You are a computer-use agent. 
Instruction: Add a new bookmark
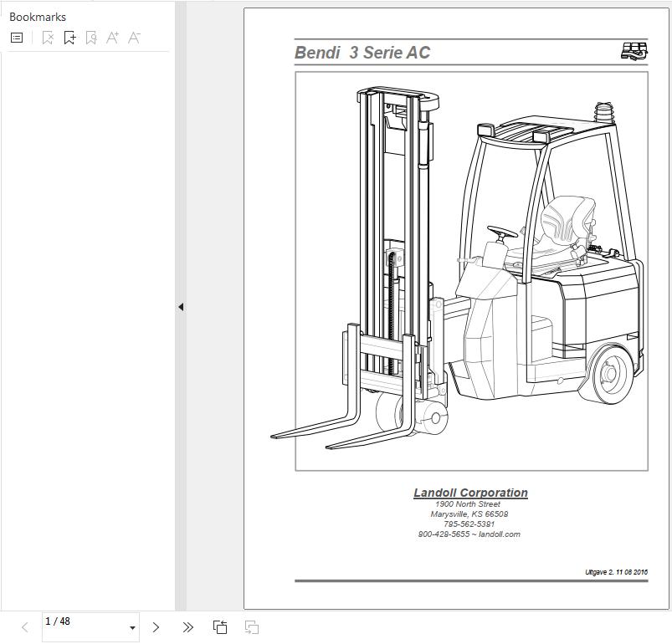click(69, 38)
